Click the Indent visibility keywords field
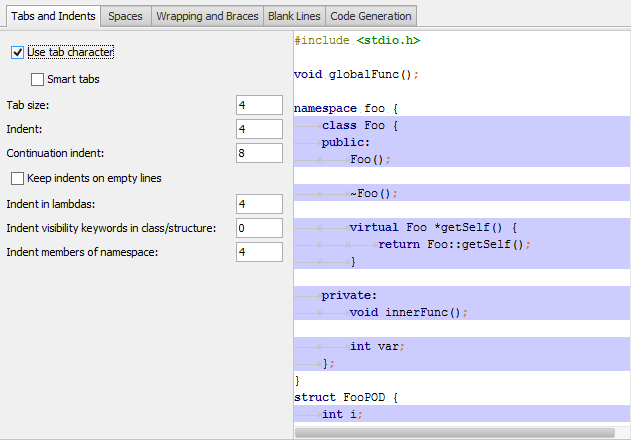The height and width of the screenshot is (440, 631). (260, 228)
